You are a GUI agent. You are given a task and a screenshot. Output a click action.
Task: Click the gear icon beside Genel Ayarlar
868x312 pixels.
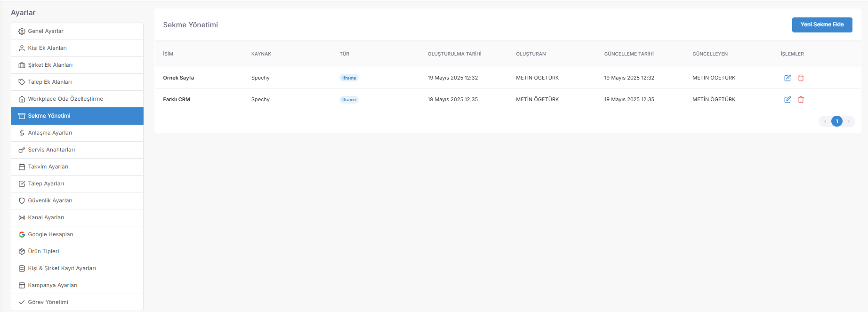(22, 32)
